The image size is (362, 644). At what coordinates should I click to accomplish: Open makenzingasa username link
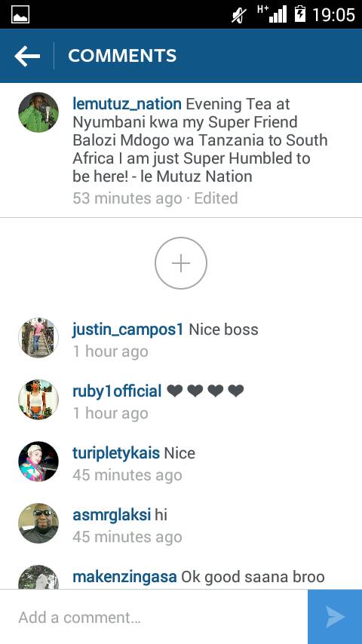pos(124,577)
